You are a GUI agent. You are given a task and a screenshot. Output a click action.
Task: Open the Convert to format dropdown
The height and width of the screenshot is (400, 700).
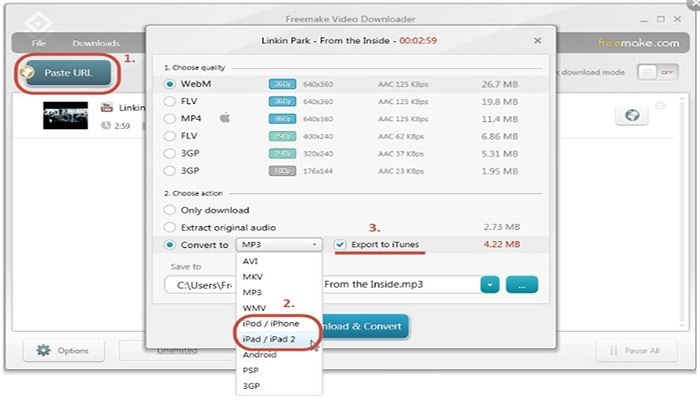[279, 245]
